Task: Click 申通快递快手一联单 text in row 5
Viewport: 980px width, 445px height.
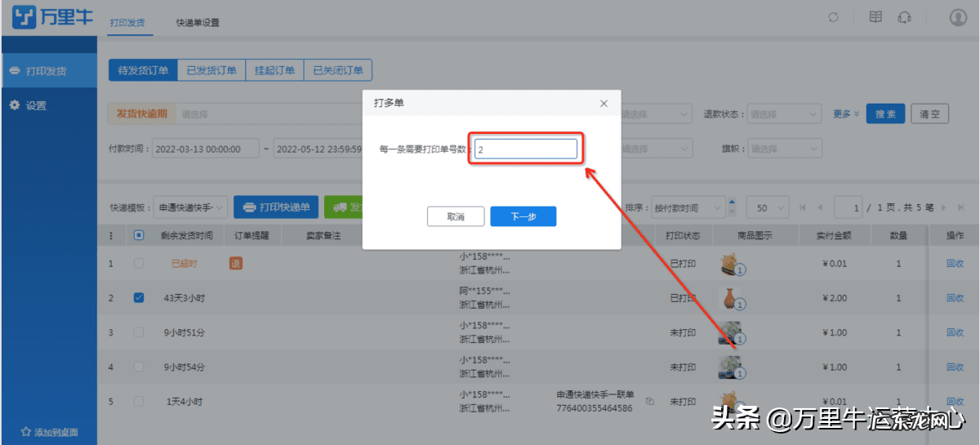Action: coord(595,394)
